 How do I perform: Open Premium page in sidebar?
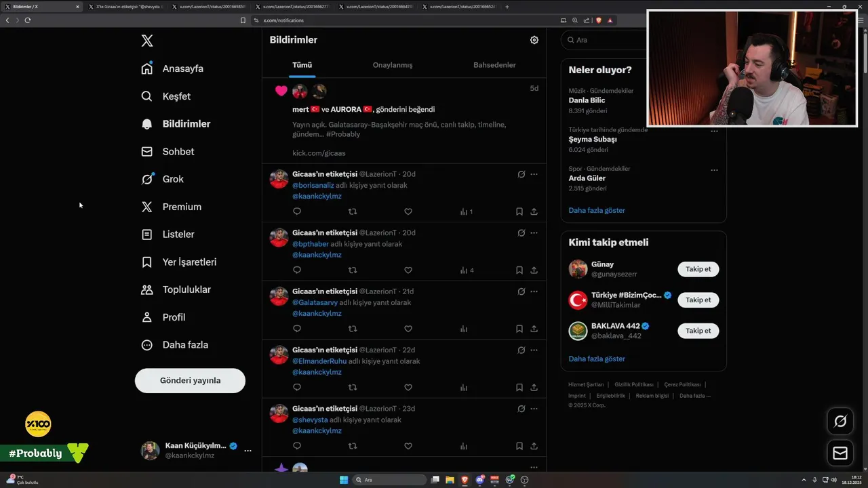[171, 207]
